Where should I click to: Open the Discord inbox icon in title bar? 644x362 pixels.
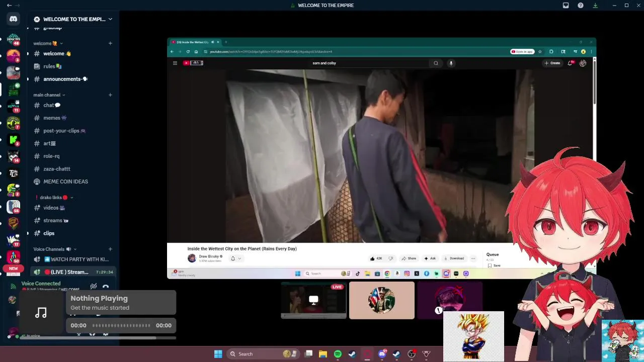click(x=566, y=5)
